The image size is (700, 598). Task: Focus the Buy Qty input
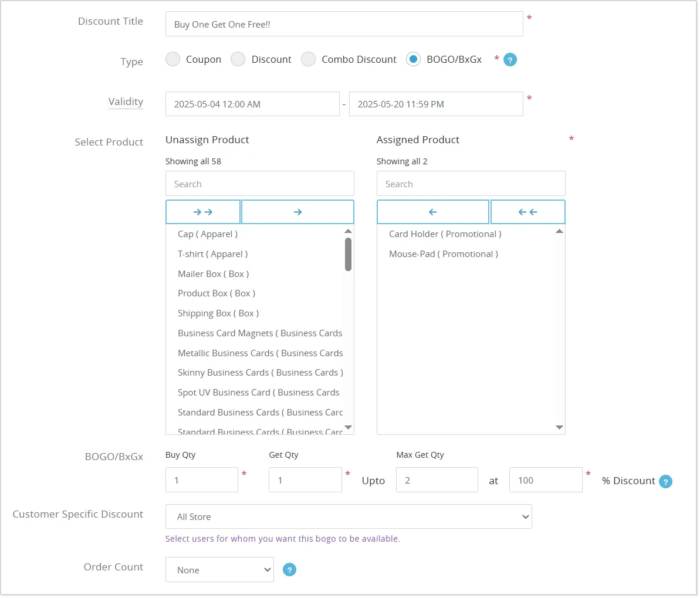[x=202, y=481]
